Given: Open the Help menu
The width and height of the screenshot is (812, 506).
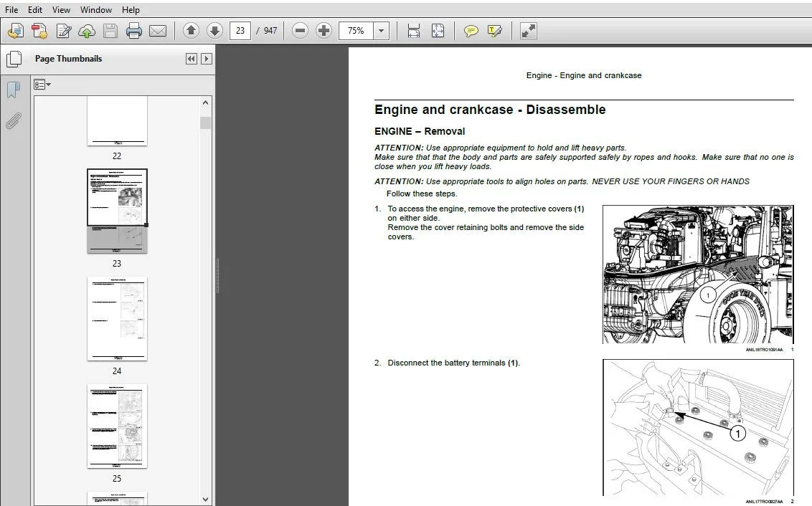Looking at the screenshot, I should 131,10.
